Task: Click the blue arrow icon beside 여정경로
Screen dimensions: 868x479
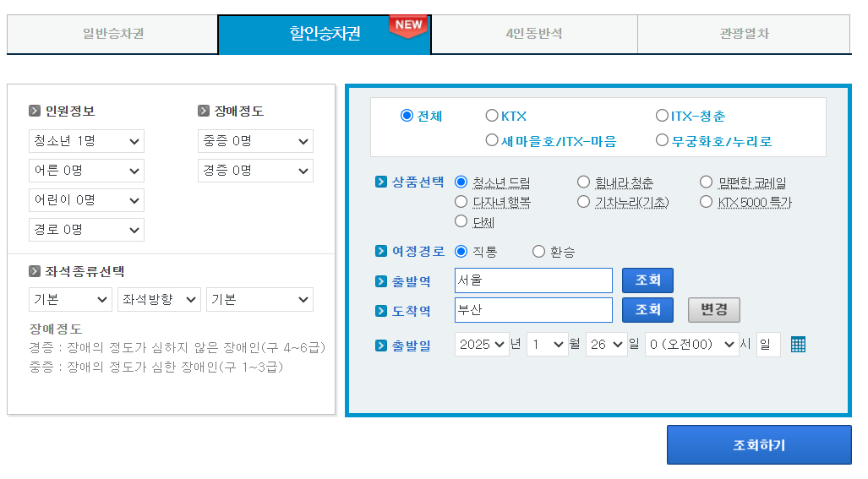Action: tap(381, 251)
